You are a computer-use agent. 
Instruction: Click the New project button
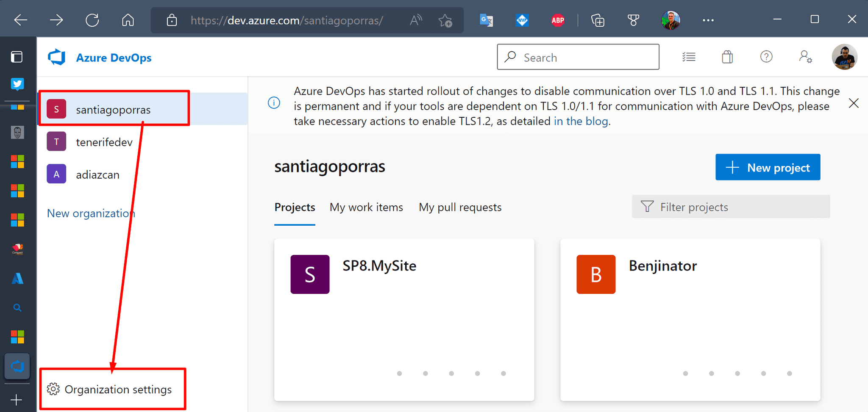[x=768, y=167]
